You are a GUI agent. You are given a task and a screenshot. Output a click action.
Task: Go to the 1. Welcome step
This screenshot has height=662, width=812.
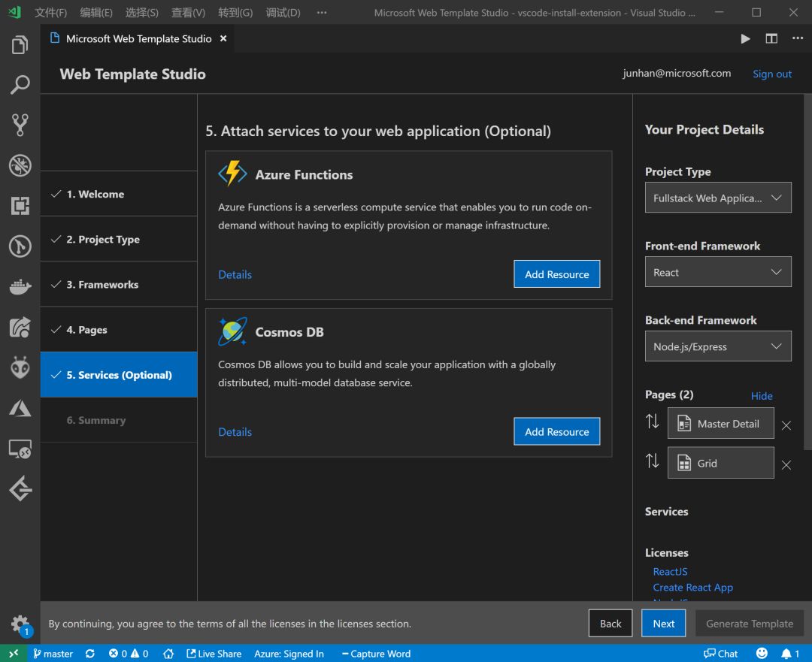(x=119, y=194)
